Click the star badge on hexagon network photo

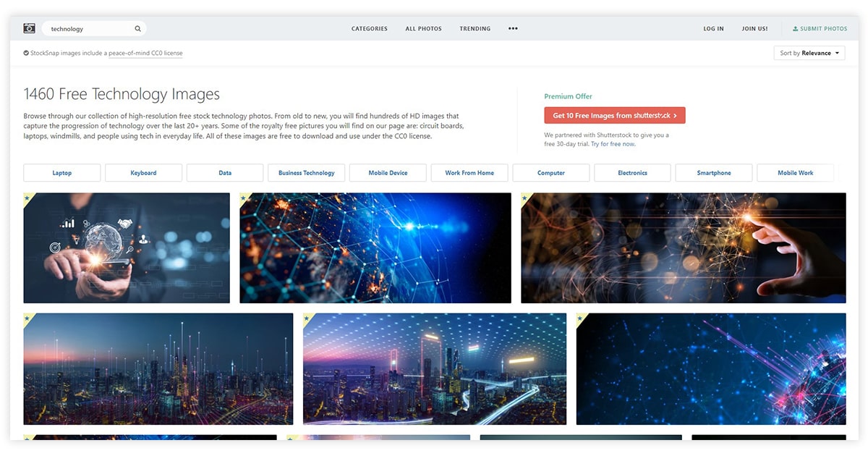[x=244, y=197]
